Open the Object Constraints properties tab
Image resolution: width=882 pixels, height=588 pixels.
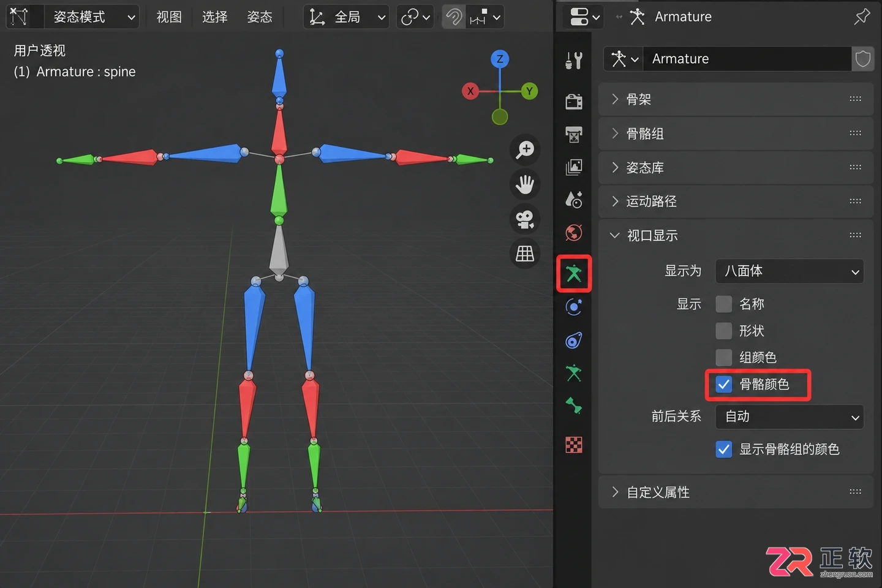574,341
